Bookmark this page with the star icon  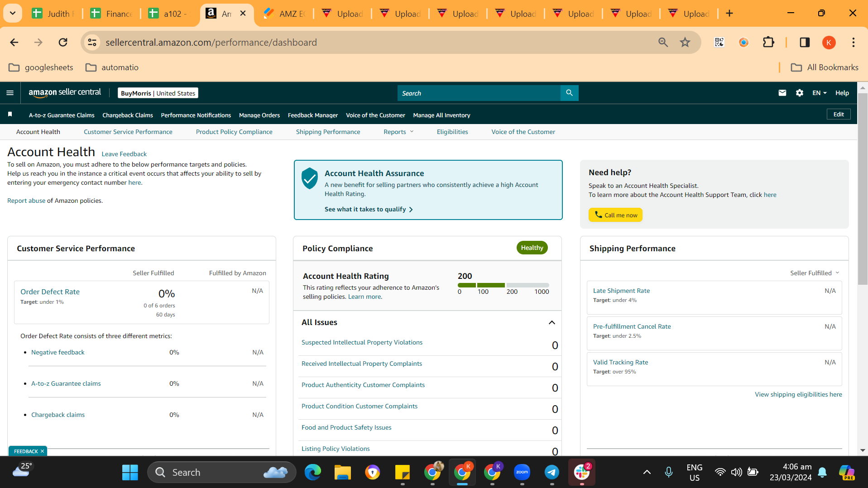click(x=685, y=43)
